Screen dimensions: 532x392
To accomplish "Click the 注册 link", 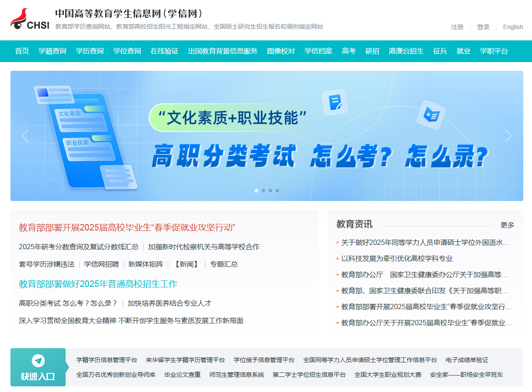I will (x=457, y=27).
